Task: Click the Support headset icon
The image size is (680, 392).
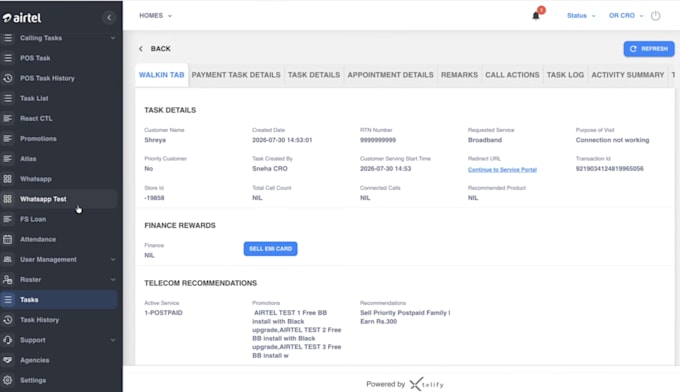Action: [x=8, y=340]
